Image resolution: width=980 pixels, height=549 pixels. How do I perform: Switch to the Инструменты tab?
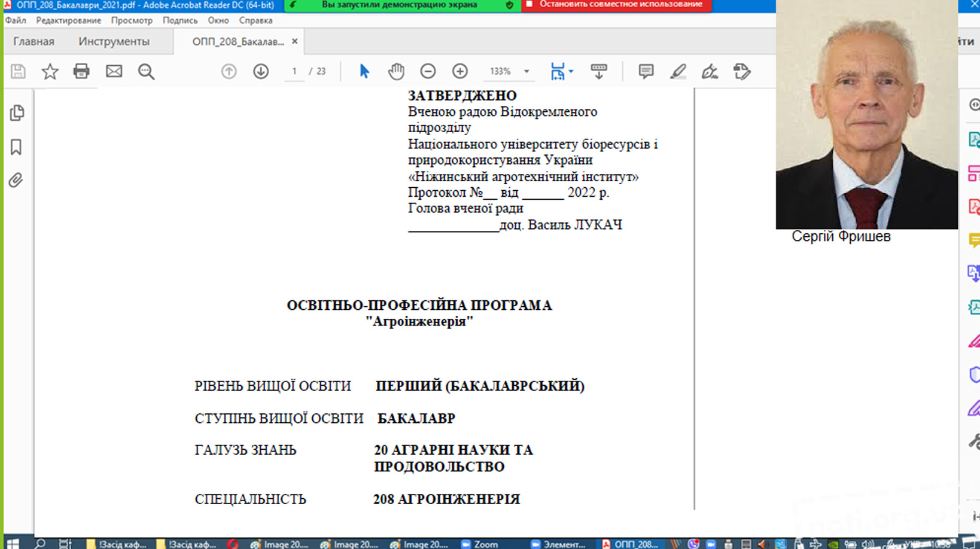coord(114,41)
